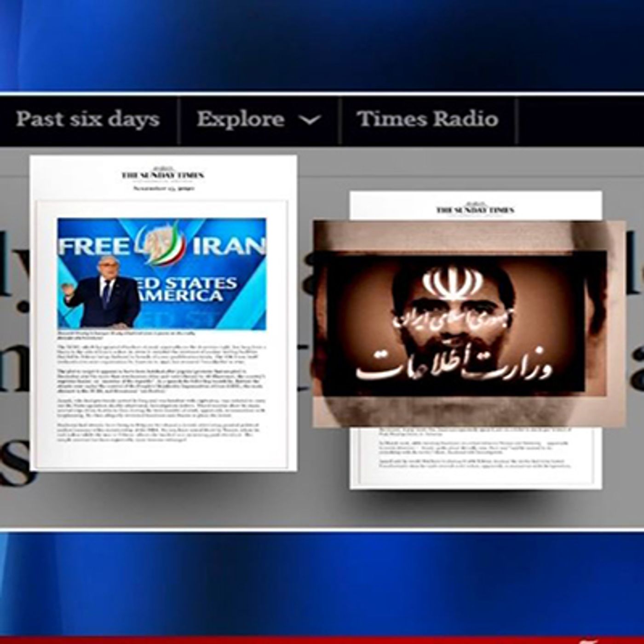Viewport: 644px width, 644px height.
Task: Click The Sunday Times masthead on left page
Action: pos(163,175)
